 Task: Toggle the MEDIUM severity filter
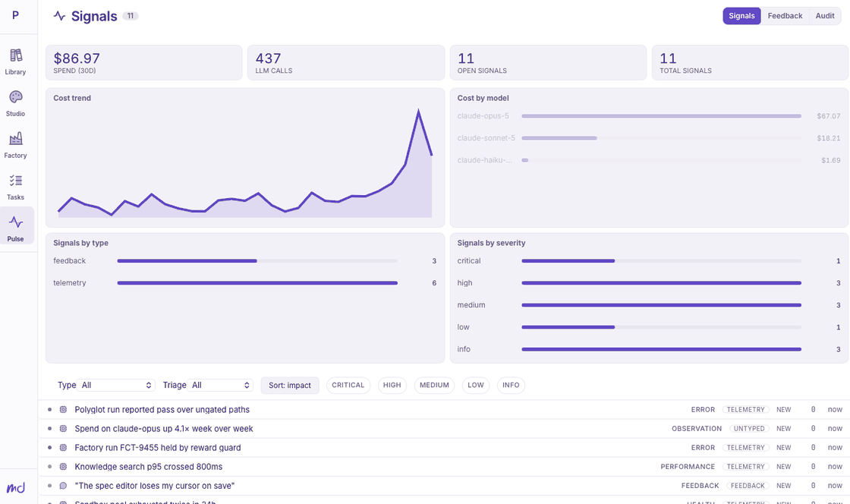tap(434, 386)
